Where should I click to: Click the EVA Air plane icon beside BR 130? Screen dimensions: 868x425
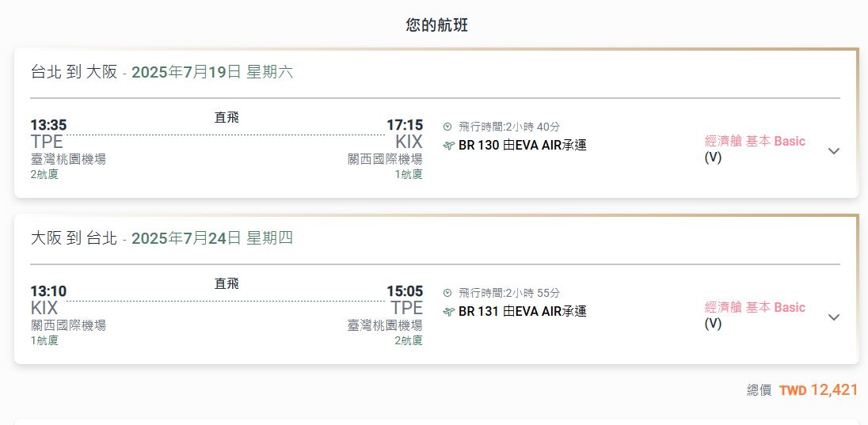[449, 146]
